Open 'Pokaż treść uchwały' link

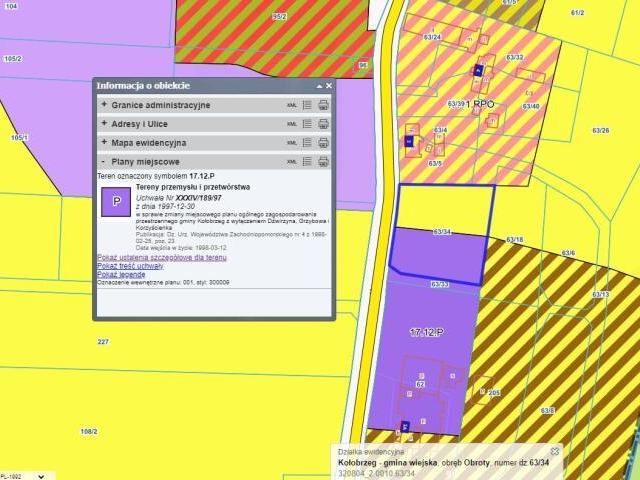(x=130, y=266)
